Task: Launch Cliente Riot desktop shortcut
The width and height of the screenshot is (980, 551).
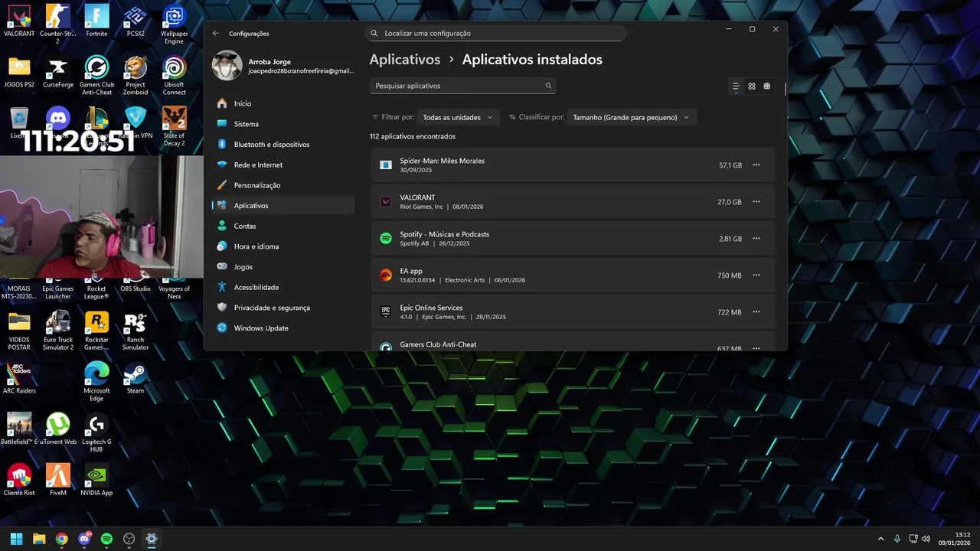Action: pyautogui.click(x=19, y=480)
